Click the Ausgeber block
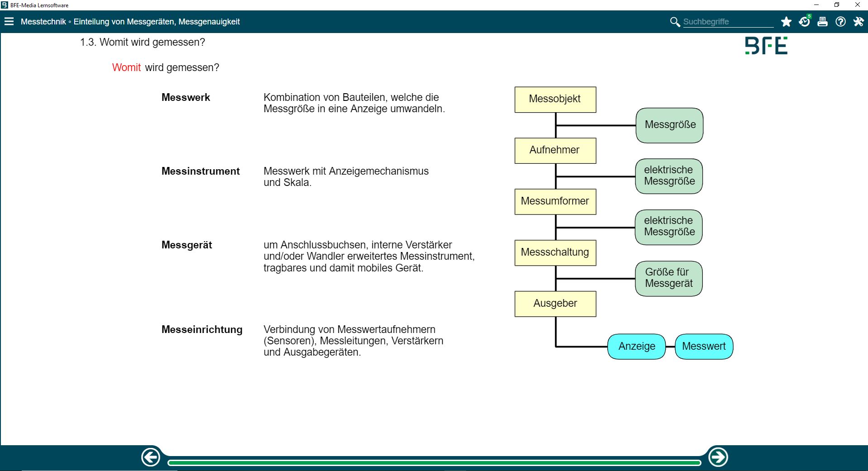 pos(555,304)
